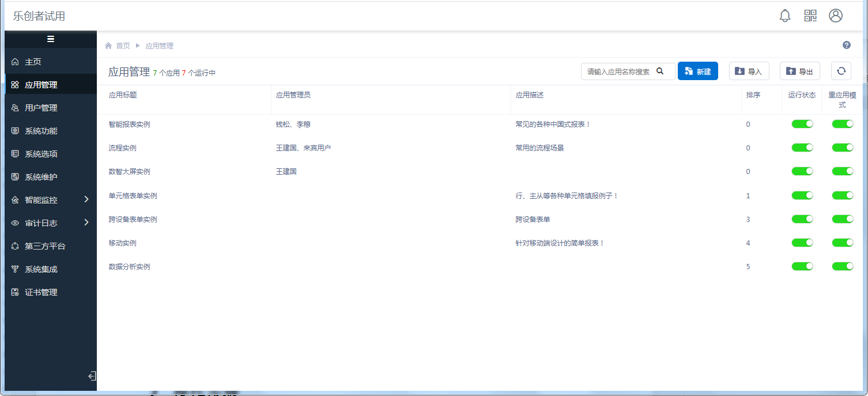Focus the application name search field
Screen dimensions: 868x396
(x=618, y=71)
